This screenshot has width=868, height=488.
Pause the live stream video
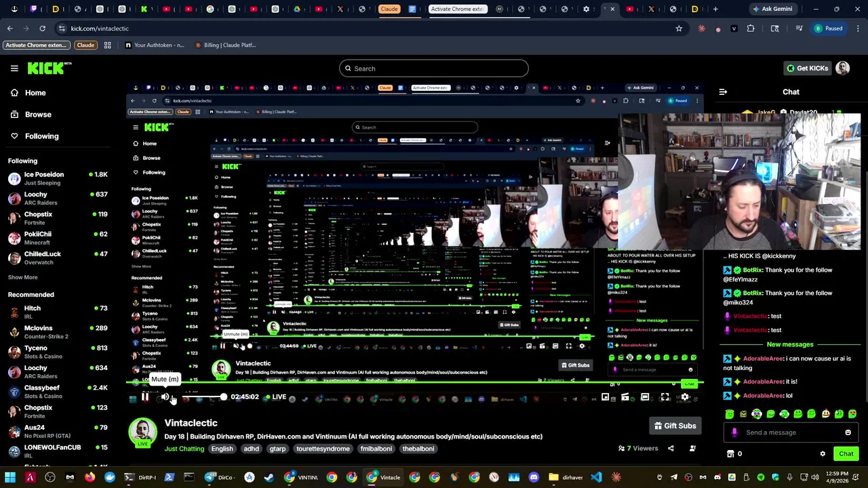[145, 397]
